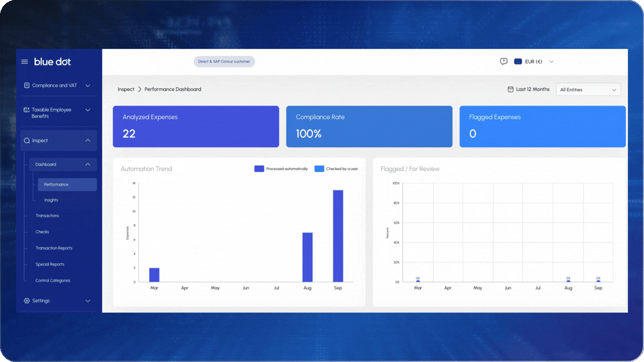Click the Inspect breadcrumb link
The image size is (644, 362).
tap(126, 90)
